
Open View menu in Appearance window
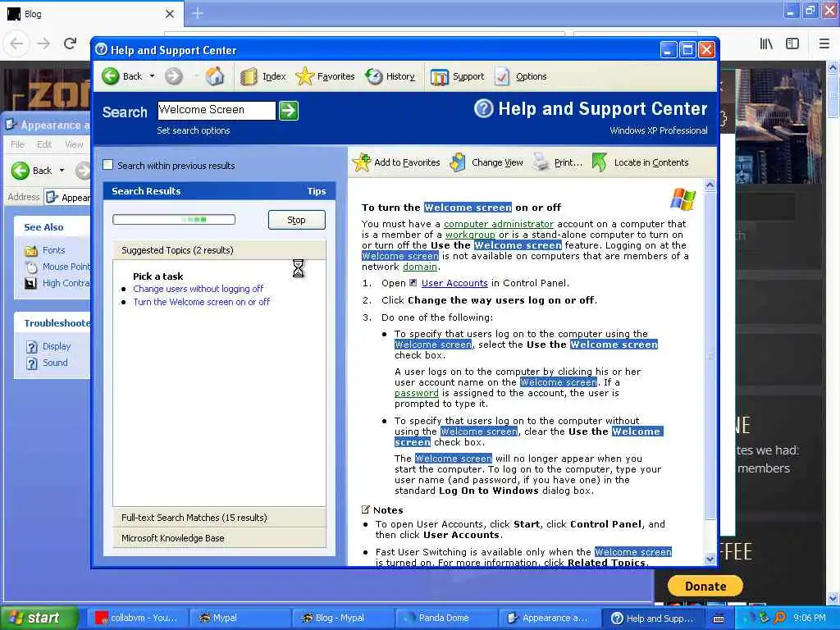point(74,144)
